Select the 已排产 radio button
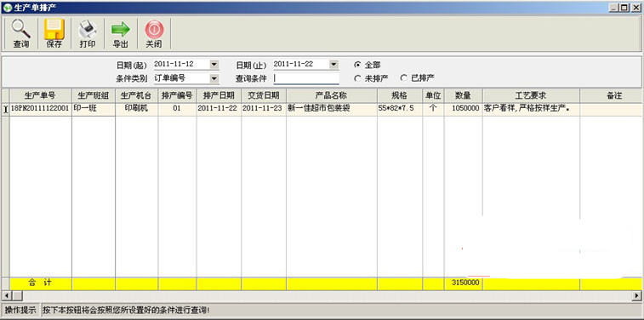644x320 pixels. pos(404,77)
